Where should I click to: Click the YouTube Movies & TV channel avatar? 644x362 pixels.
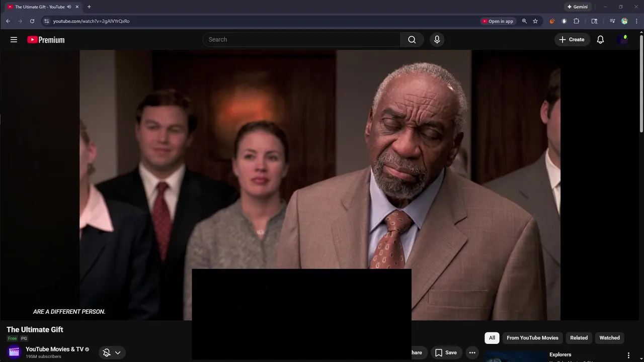pos(14,352)
